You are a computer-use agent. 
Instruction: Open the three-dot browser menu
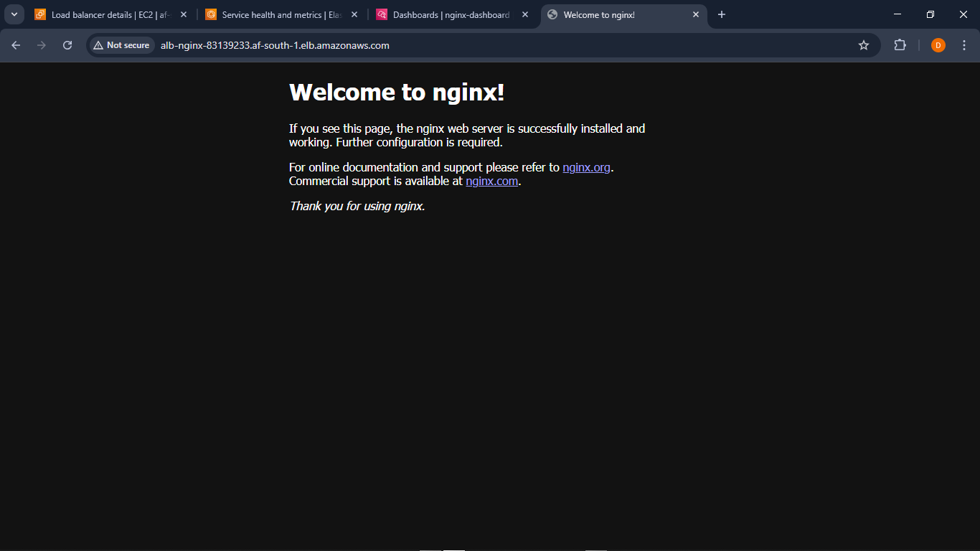click(964, 44)
